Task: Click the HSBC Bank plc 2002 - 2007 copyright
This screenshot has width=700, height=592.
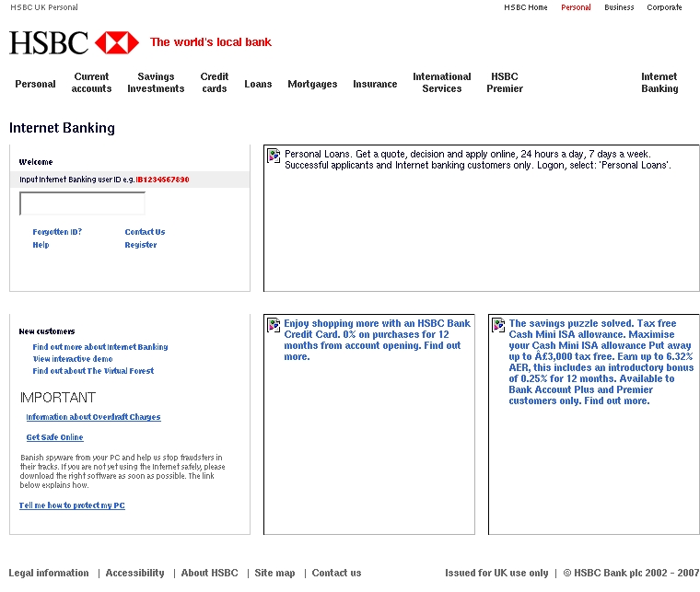Action: pyautogui.click(x=631, y=573)
